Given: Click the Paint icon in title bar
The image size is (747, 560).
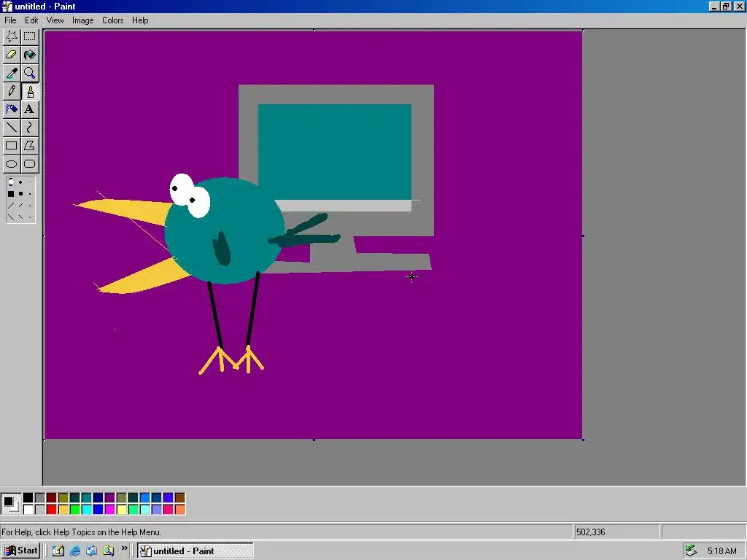Looking at the screenshot, I should pos(7,6).
